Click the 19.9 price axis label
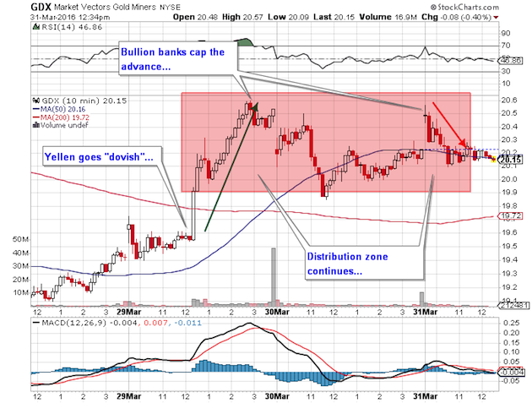Image resolution: width=532 pixels, height=403 pixels. coord(509,193)
